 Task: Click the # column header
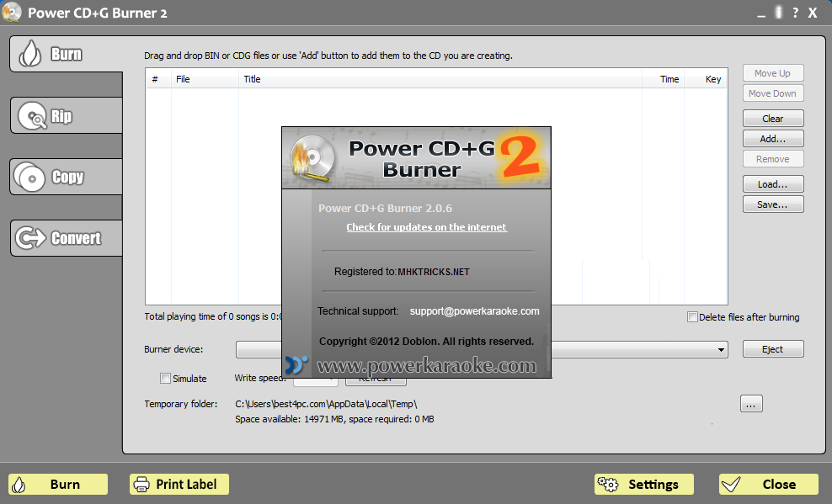158,79
